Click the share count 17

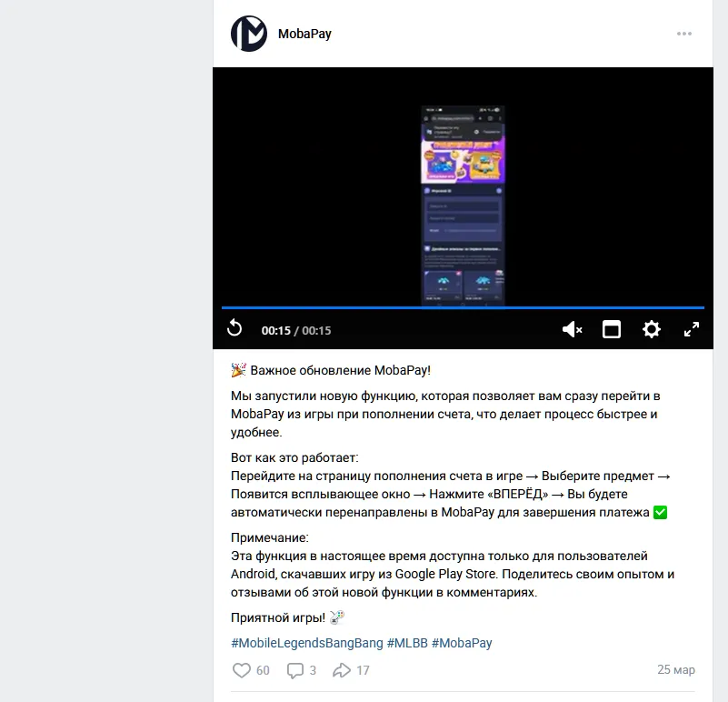363,670
